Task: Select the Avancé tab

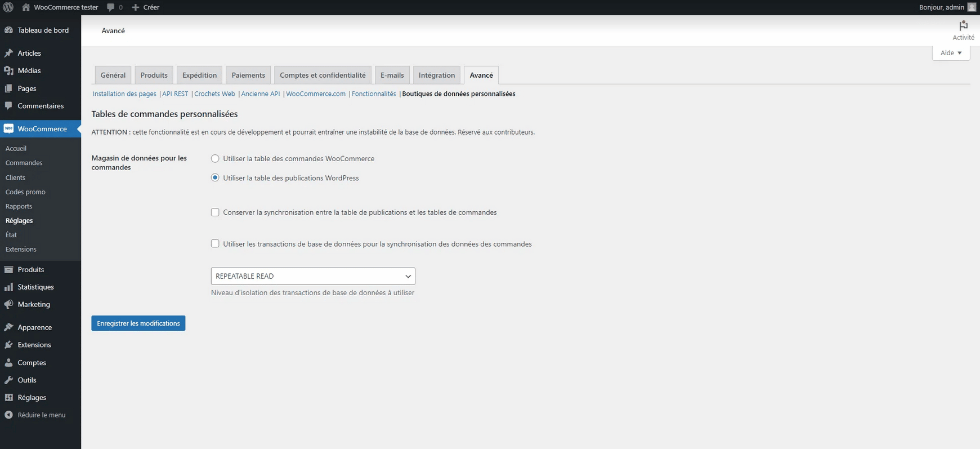Action: tap(481, 75)
